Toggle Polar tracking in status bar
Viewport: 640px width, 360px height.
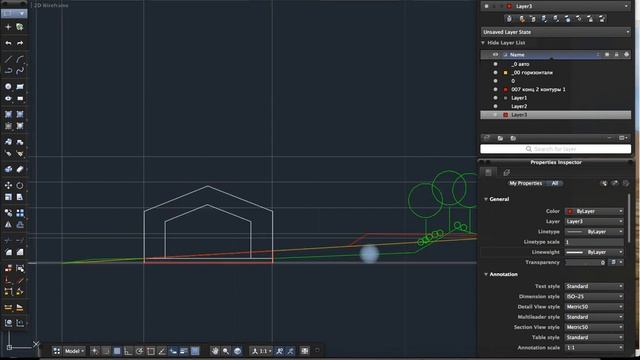tap(140, 351)
